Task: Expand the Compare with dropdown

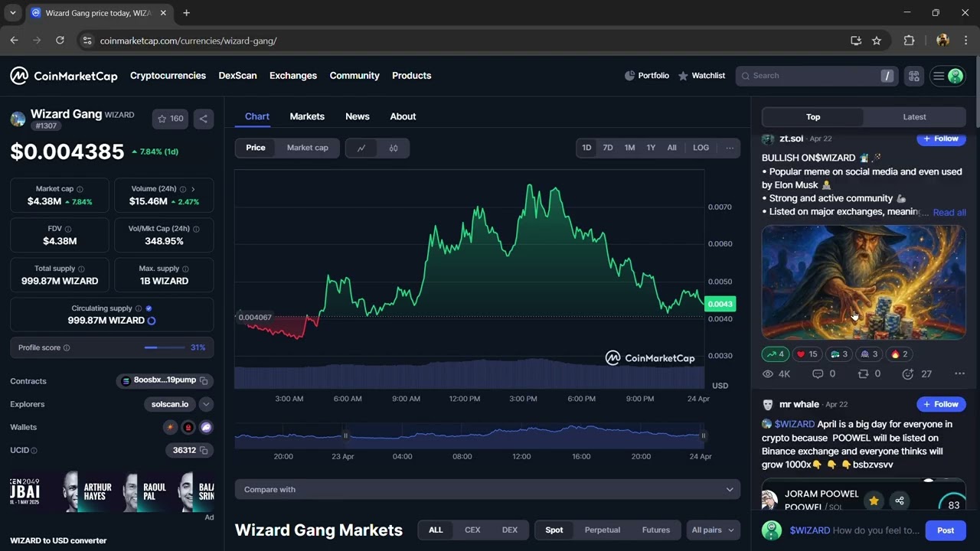Action: (488, 490)
